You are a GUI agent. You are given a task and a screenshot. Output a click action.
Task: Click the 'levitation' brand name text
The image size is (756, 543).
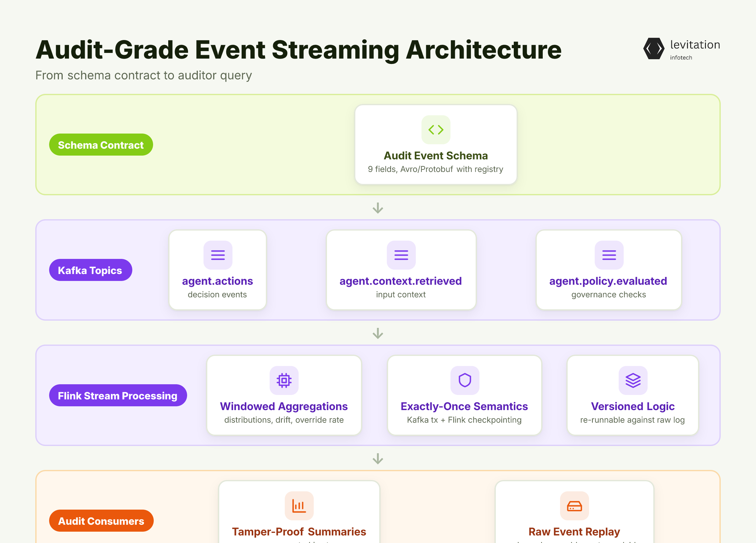coord(695,45)
